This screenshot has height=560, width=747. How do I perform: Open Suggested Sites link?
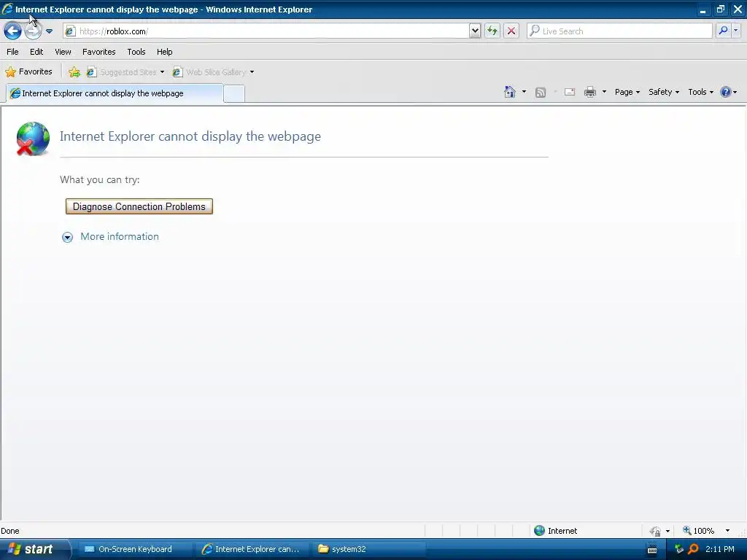[122, 72]
